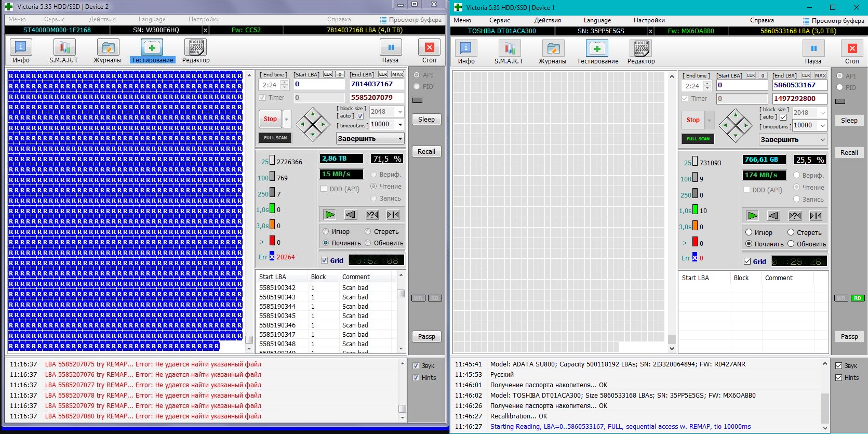Click the '?' jump scan button in Device 2

pyautogui.click(x=372, y=215)
